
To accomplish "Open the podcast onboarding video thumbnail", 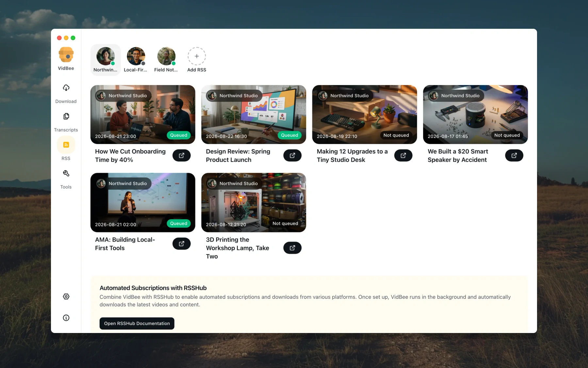I will click(x=143, y=114).
